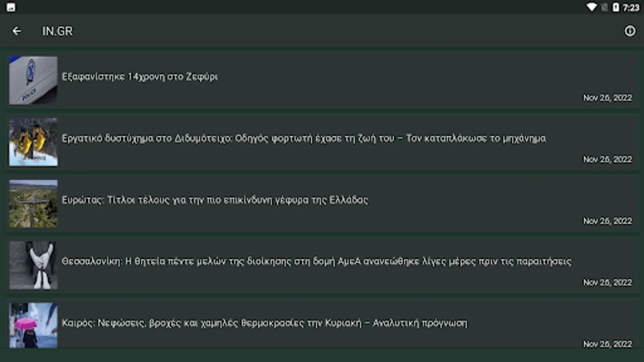
Task: Tap the Wi-Fi status icon
Action: (x=591, y=7)
